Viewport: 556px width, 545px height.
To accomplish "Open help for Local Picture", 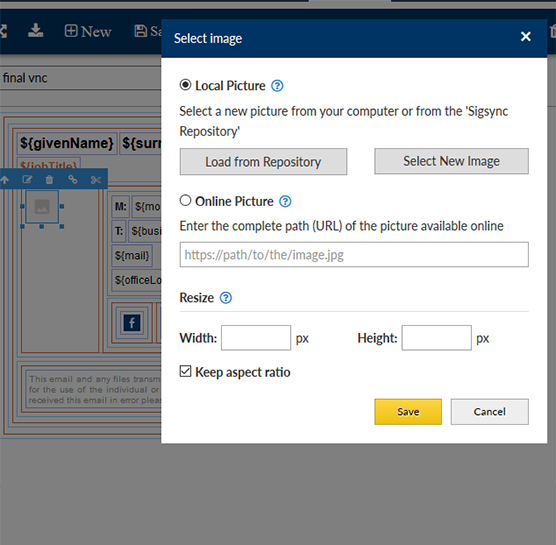I will coord(277,86).
